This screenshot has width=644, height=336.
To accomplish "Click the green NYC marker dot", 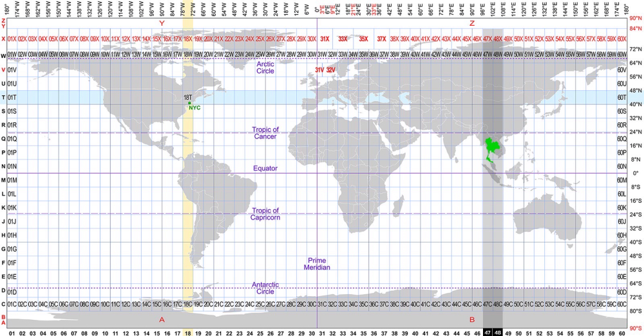I will 189,103.
